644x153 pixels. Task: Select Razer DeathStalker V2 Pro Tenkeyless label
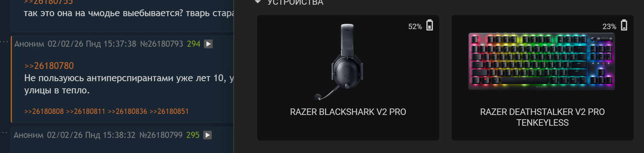pyautogui.click(x=543, y=117)
